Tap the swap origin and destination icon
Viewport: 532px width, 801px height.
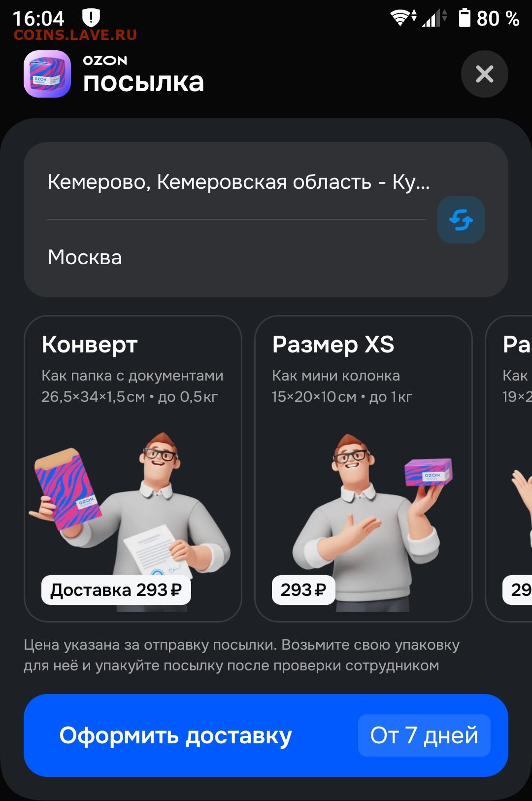point(461,220)
